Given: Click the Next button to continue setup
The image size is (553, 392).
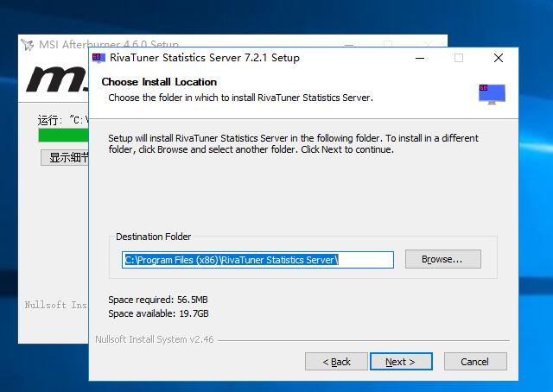Looking at the screenshot, I should [401, 361].
